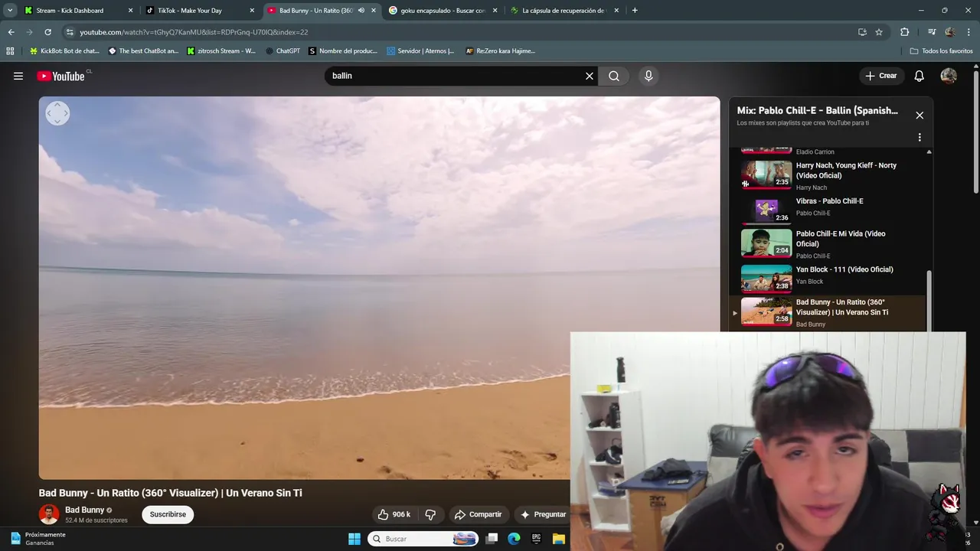Launch Microsoft Edge from taskbar
Viewport: 980px width, 551px height.
pos(514,539)
